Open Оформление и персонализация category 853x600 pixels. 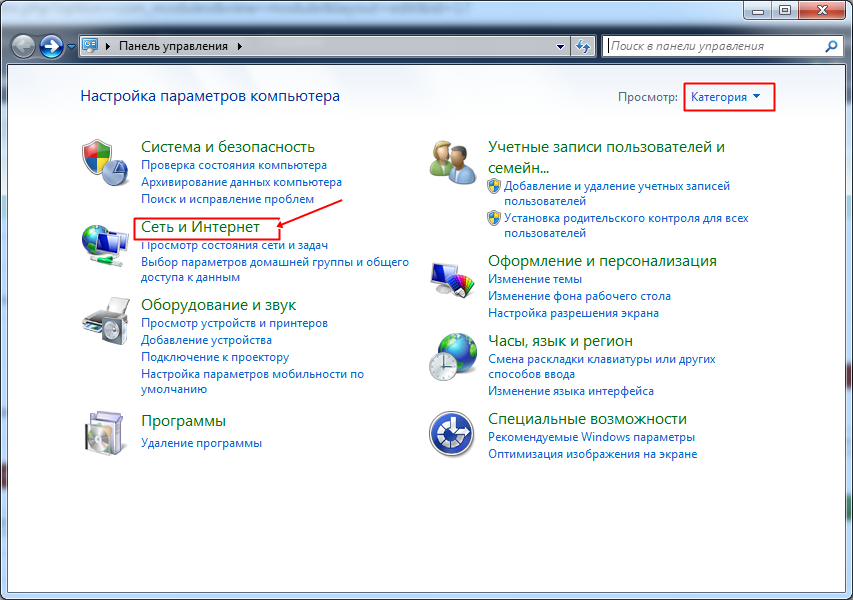602,261
